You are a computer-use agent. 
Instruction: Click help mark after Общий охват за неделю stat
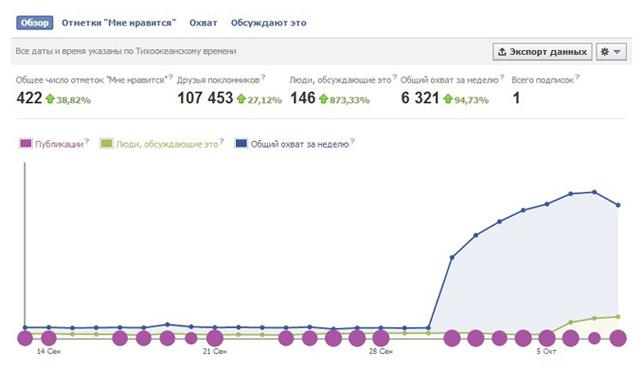[x=502, y=77]
